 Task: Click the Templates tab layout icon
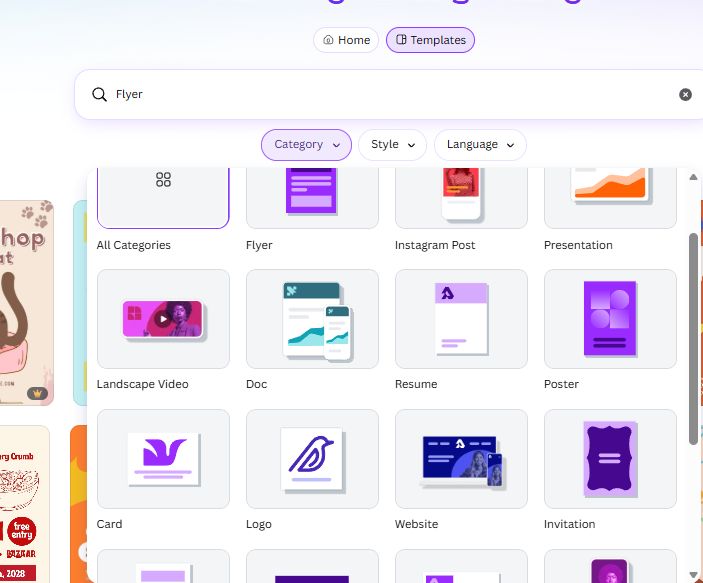pyautogui.click(x=401, y=39)
